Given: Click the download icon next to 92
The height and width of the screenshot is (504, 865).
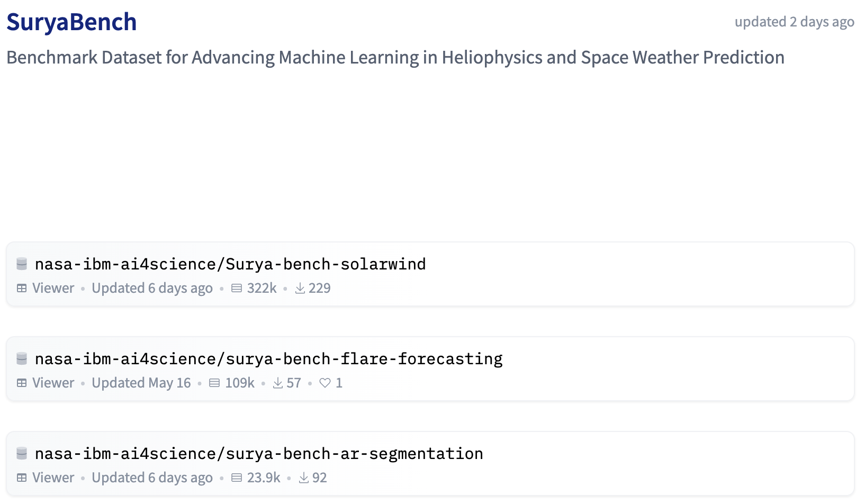Looking at the screenshot, I should click(304, 478).
